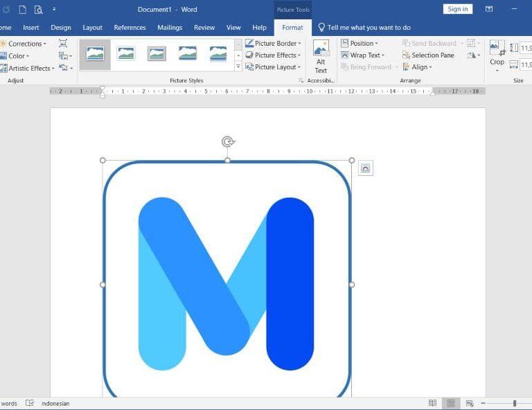Click the New Document quick access icon
The height and width of the screenshot is (410, 532).
(22, 10)
